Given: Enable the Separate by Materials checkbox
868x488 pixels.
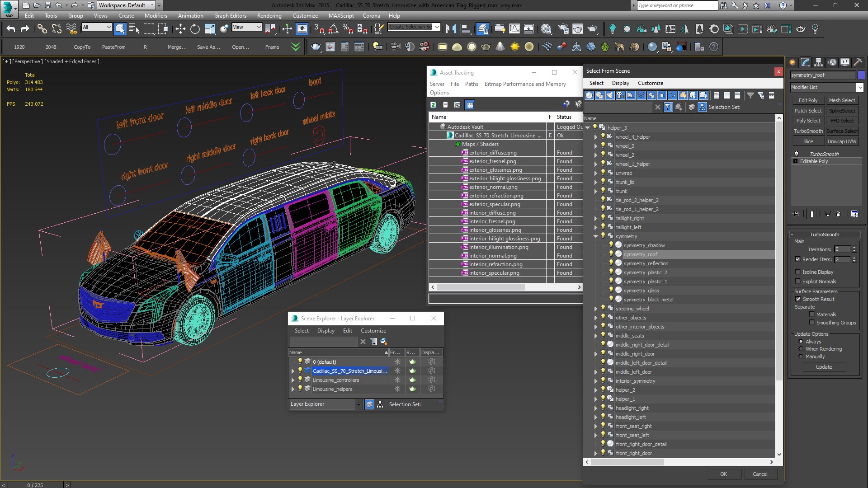Looking at the screenshot, I should tap(812, 314).
